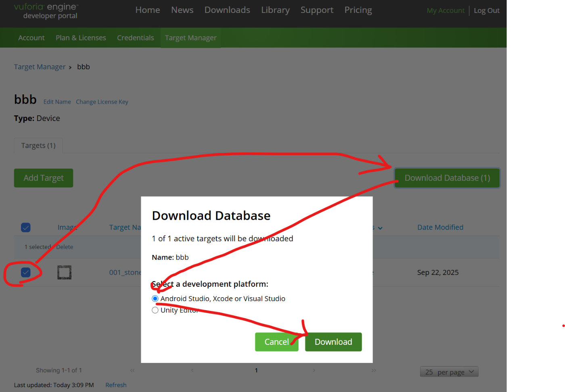565x392 pixels.
Task: Open the Support menu item
Action: [x=317, y=10]
